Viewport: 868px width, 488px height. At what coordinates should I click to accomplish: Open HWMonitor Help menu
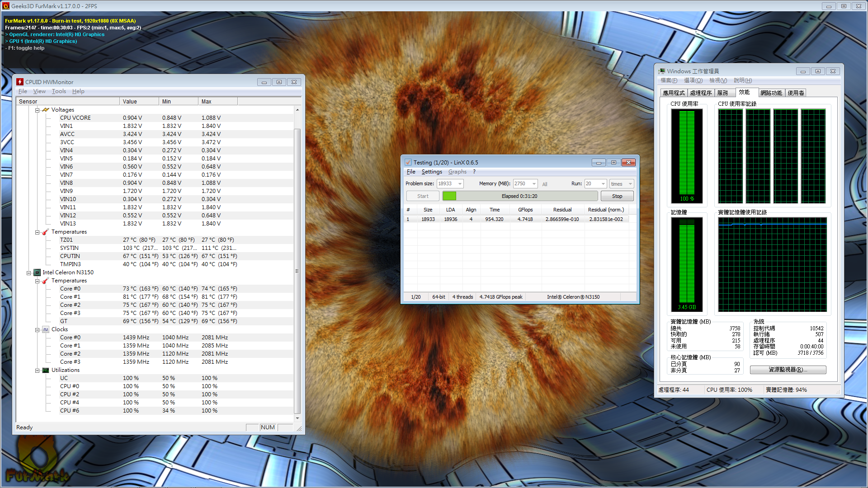(x=78, y=91)
